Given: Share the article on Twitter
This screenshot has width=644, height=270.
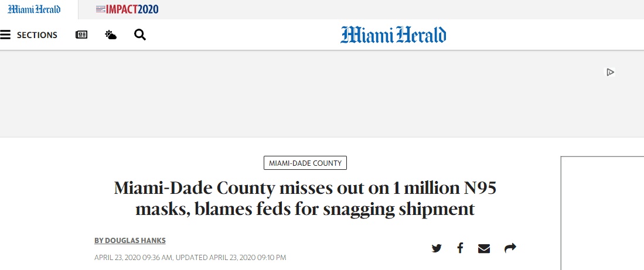Looking at the screenshot, I should coord(437,248).
